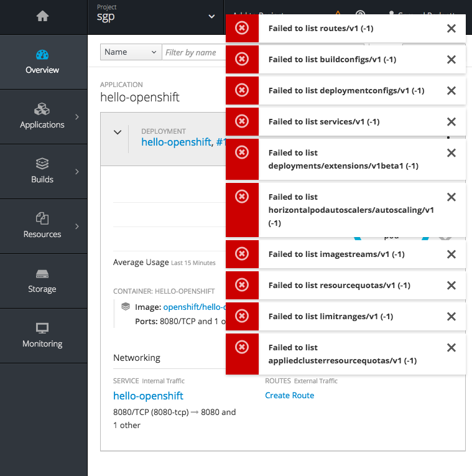Dismiss the routes/v1 failure notification
Image resolution: width=472 pixels, height=476 pixels.
pos(451,28)
